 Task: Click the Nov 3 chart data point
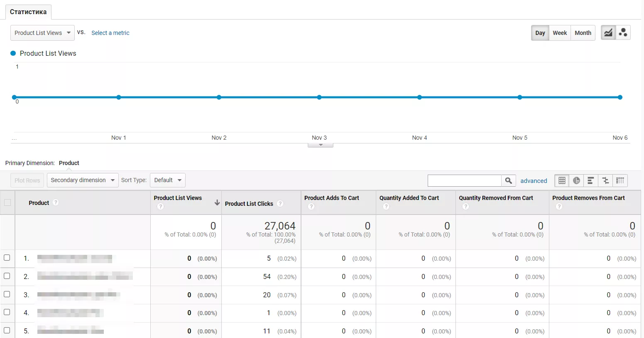tap(319, 97)
